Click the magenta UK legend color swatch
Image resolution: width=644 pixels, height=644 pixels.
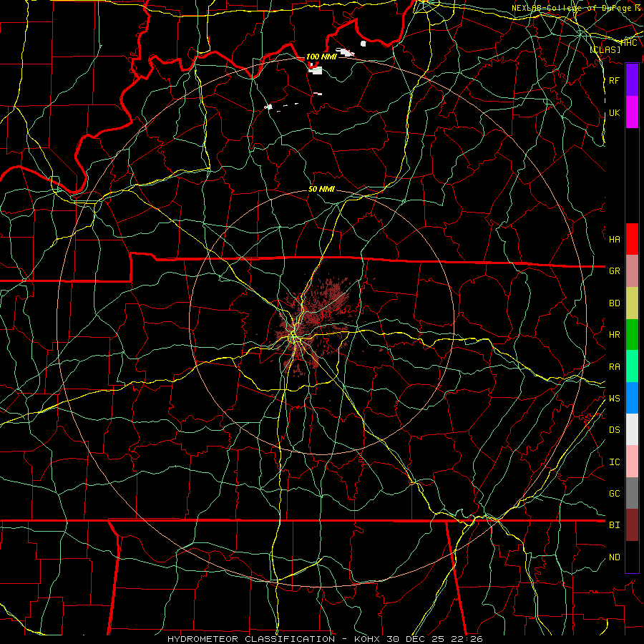coord(632,112)
